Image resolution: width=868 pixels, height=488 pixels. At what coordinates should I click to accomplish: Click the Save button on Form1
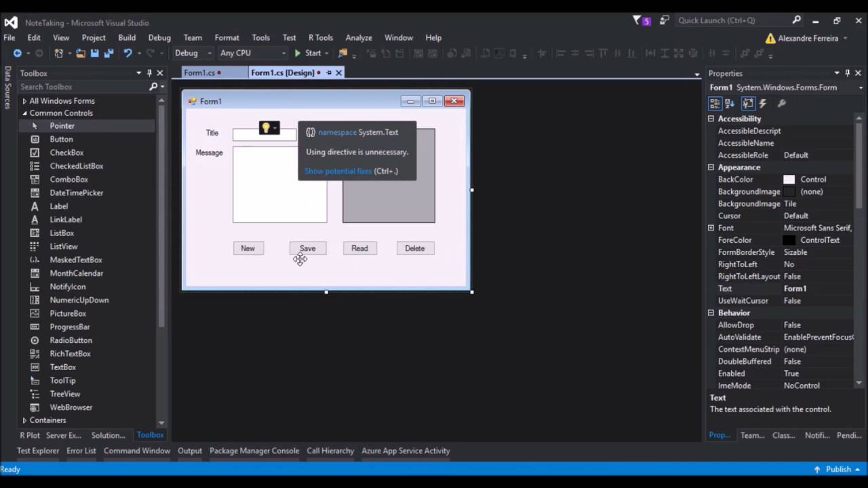(308, 248)
